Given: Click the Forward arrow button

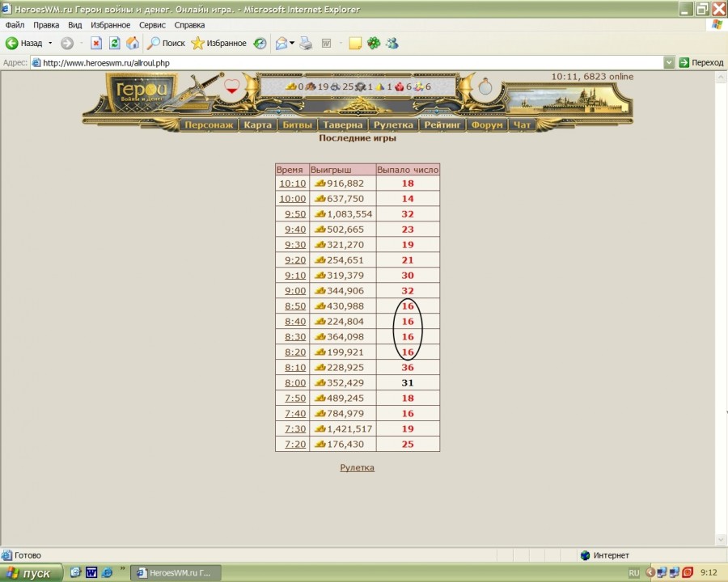Looking at the screenshot, I should (67, 43).
